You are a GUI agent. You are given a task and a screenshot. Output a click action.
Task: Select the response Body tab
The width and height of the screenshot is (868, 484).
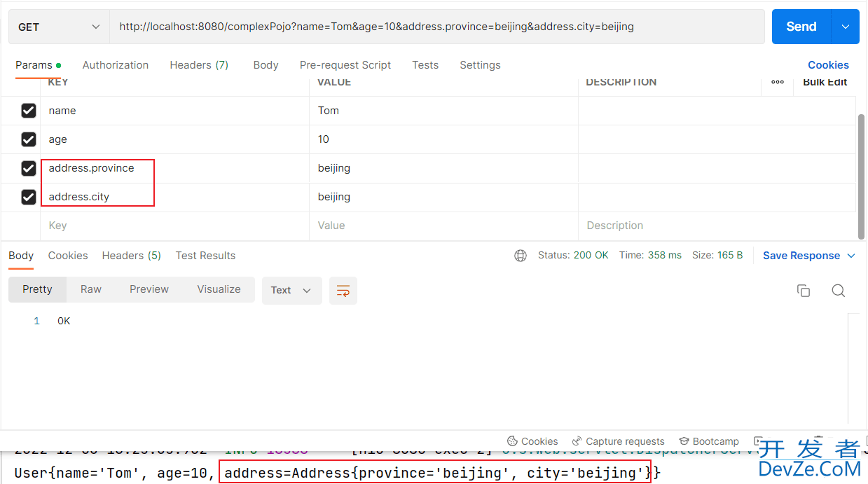point(21,256)
